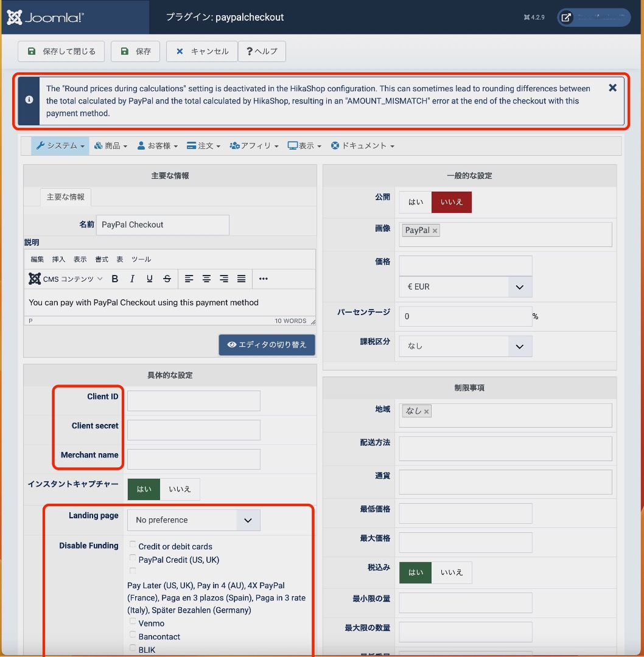Check PayPal Credit (US, UK) option
The width and height of the screenshot is (644, 657).
tap(133, 558)
